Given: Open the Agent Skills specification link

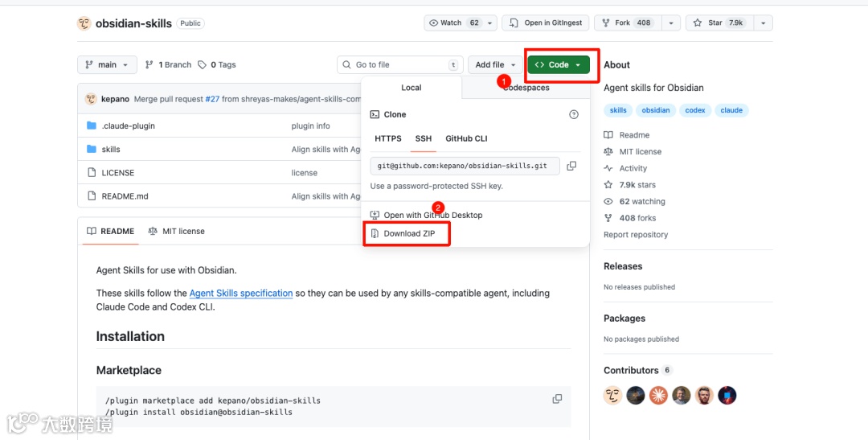Looking at the screenshot, I should point(241,293).
